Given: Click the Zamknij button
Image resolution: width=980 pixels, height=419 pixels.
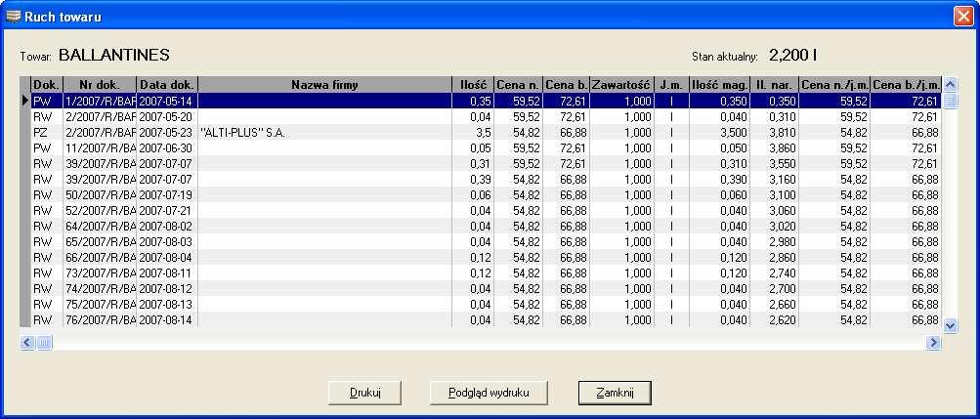Looking at the screenshot, I should pyautogui.click(x=615, y=393).
